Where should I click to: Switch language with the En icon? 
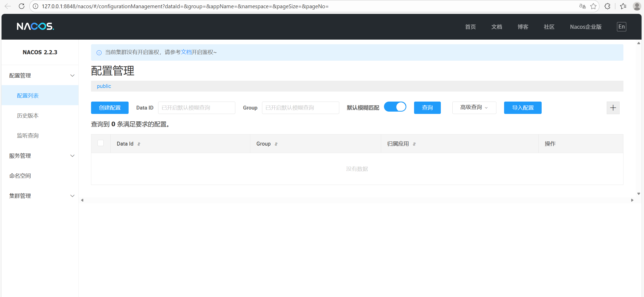[x=621, y=27]
